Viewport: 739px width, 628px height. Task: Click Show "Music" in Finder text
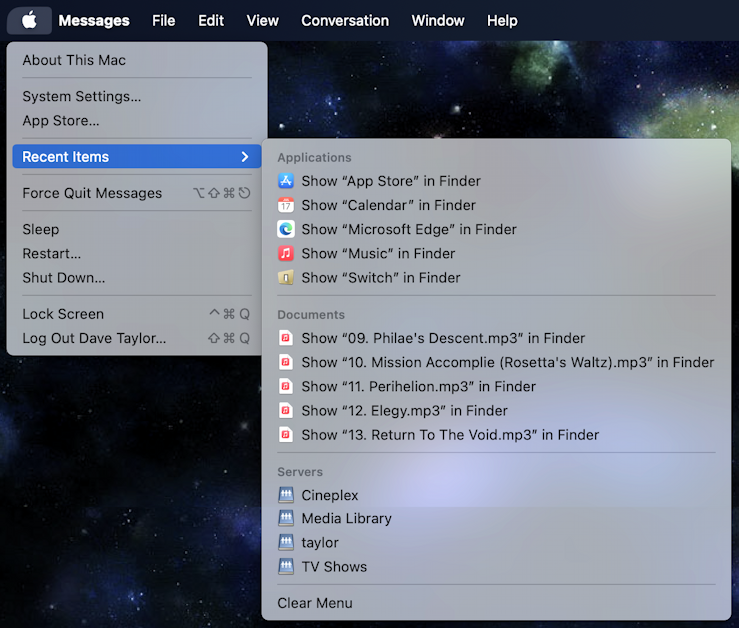378,253
